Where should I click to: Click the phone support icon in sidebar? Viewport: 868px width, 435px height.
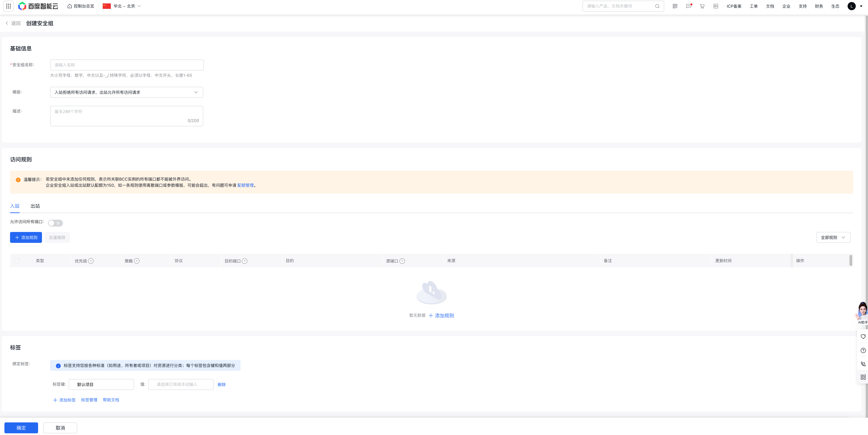click(863, 364)
